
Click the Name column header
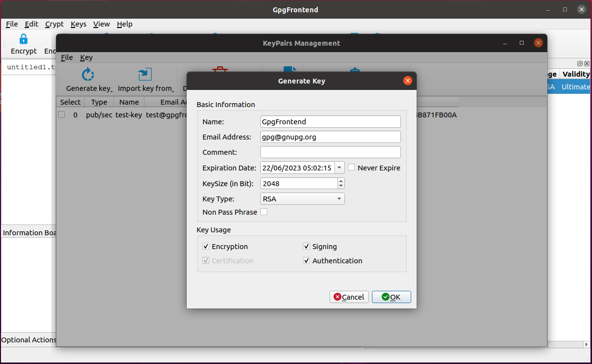129,102
